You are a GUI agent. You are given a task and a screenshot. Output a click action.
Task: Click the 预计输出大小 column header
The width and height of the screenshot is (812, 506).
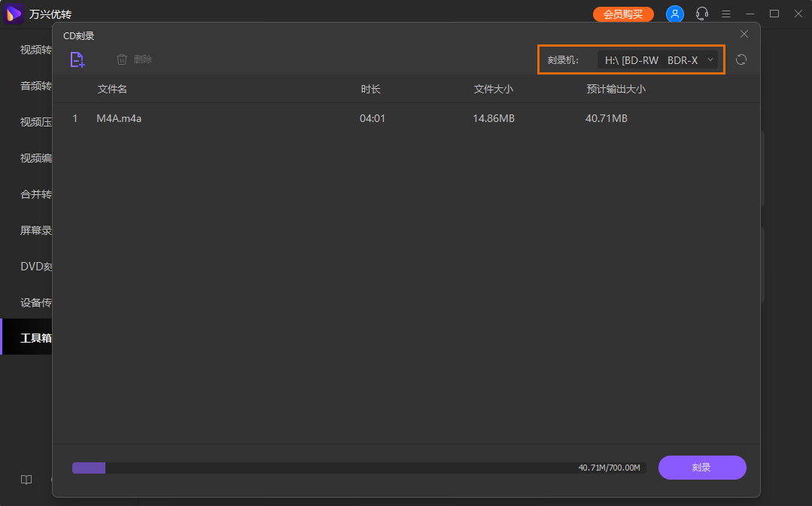click(616, 89)
